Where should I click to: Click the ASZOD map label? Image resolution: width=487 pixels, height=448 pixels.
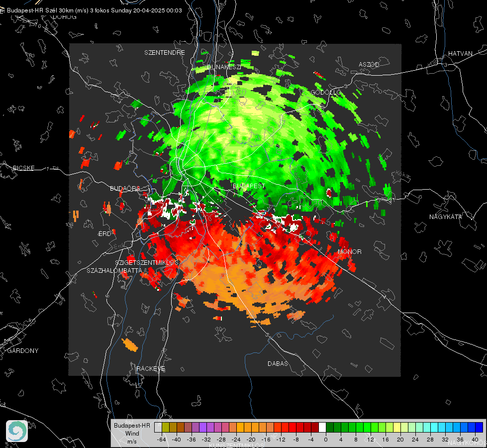(x=369, y=64)
